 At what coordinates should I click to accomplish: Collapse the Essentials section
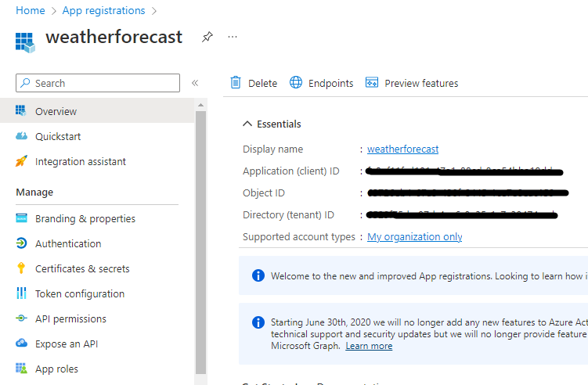pyautogui.click(x=247, y=124)
